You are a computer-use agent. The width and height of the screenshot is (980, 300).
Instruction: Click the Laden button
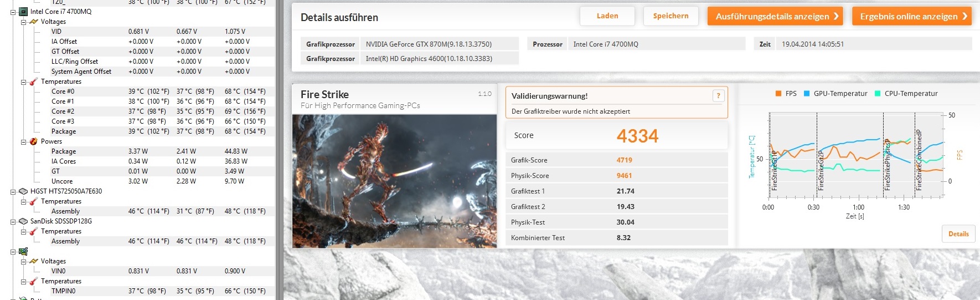click(607, 16)
